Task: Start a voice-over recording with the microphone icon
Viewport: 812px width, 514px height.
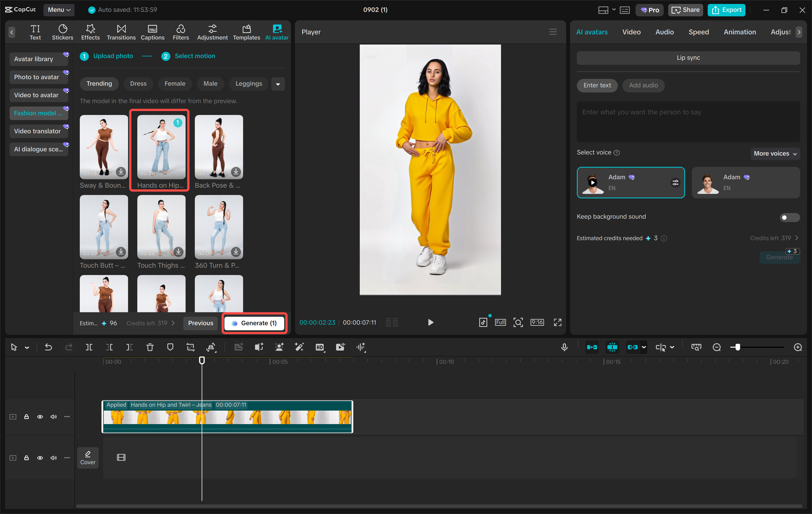Action: click(564, 347)
